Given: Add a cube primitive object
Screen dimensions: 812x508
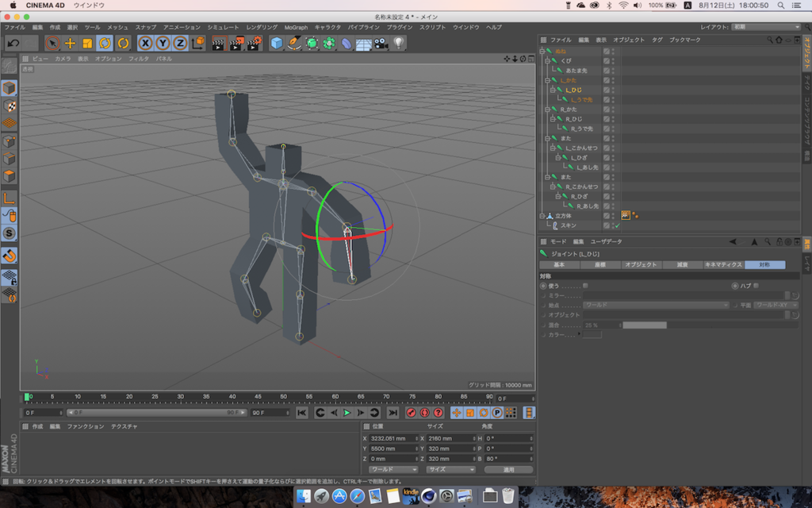Looking at the screenshot, I should [277, 43].
